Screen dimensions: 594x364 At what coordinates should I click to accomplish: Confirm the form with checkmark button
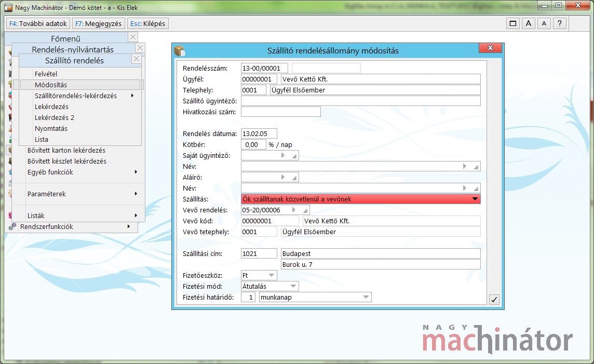[494, 300]
